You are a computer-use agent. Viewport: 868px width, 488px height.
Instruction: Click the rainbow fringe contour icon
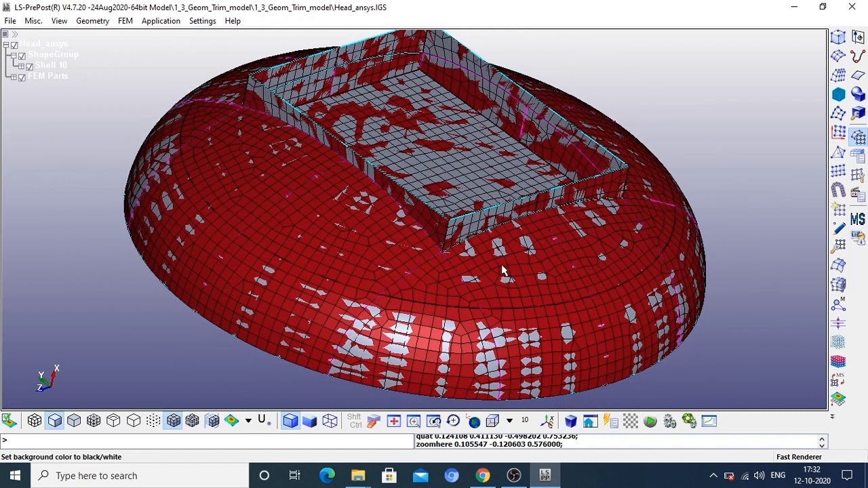click(x=232, y=421)
